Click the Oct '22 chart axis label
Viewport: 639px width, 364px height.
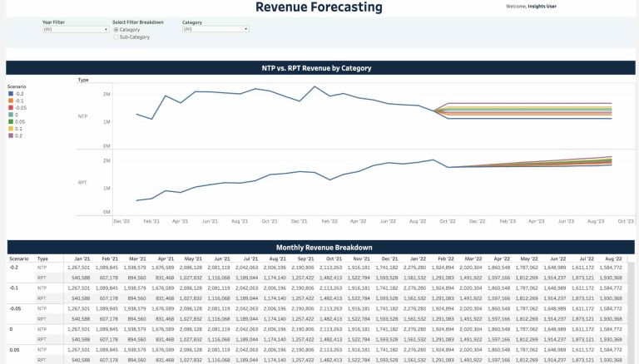coord(448,221)
